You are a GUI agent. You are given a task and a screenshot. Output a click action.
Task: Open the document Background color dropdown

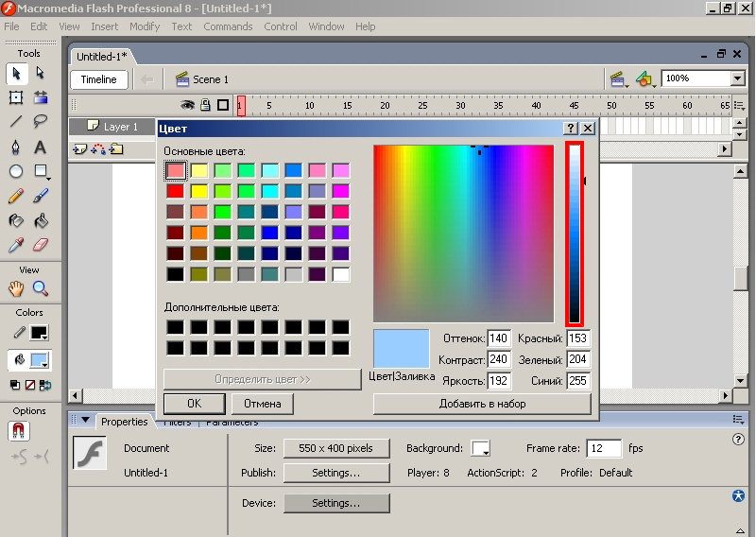click(480, 448)
